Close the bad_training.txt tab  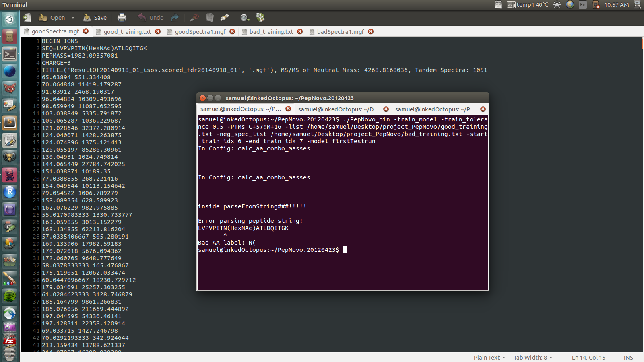coord(300,32)
